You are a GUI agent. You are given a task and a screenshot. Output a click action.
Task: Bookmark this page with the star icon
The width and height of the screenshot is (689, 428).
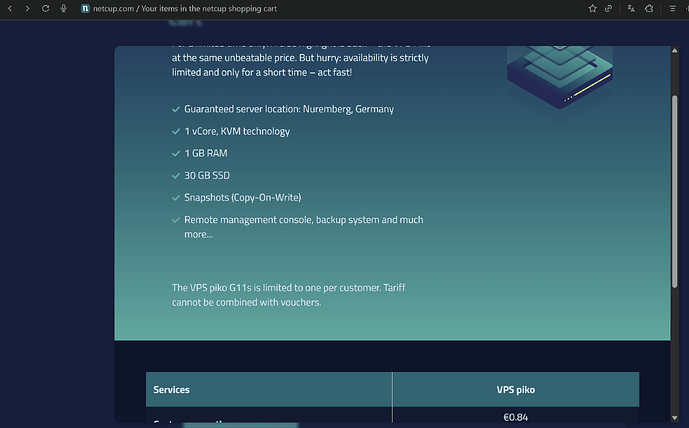tap(592, 8)
